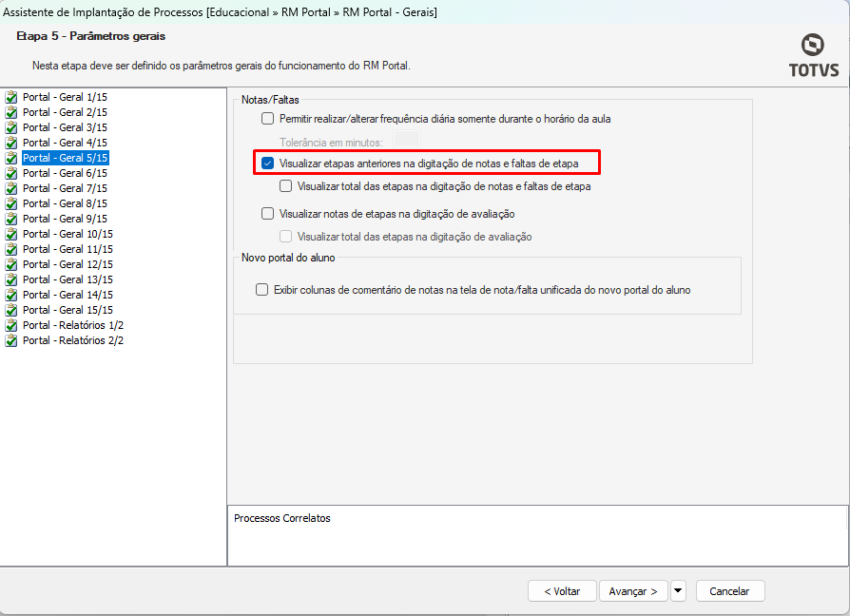Image resolution: width=850 pixels, height=616 pixels.
Task: Click checkmark icon beside Portal - Geral 1/15
Action: coord(10,98)
